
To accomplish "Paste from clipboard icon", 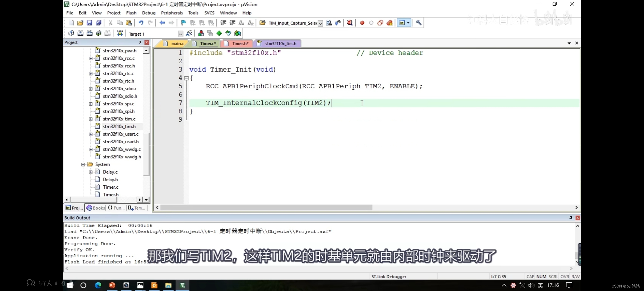I will [x=129, y=23].
